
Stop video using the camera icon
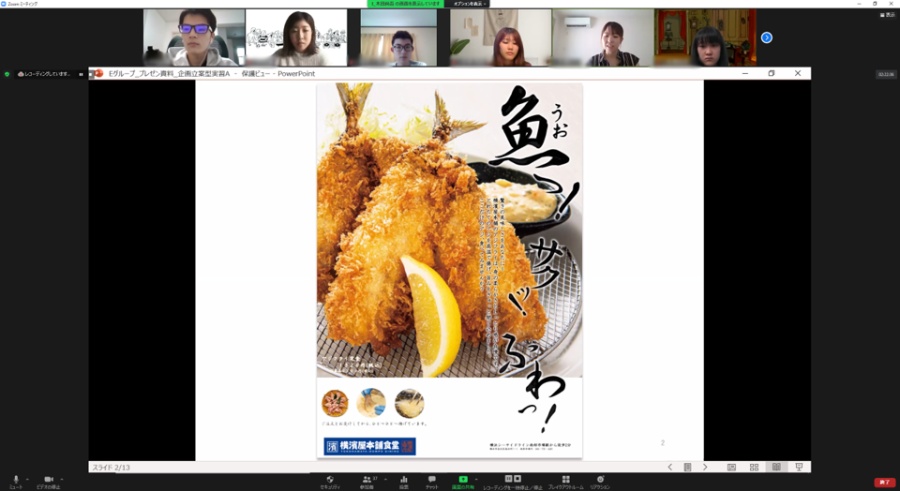tap(47, 480)
